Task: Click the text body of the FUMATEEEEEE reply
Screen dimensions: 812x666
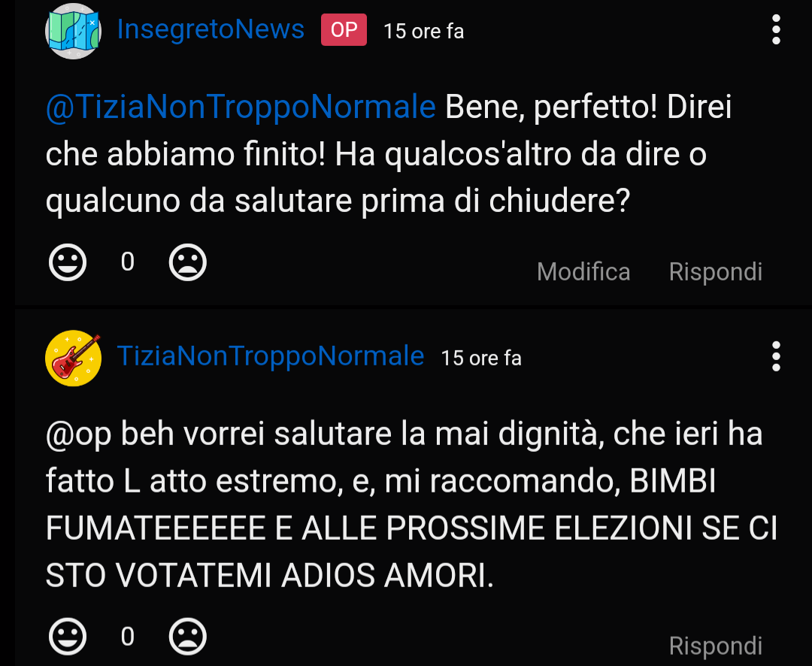Action: [412, 504]
